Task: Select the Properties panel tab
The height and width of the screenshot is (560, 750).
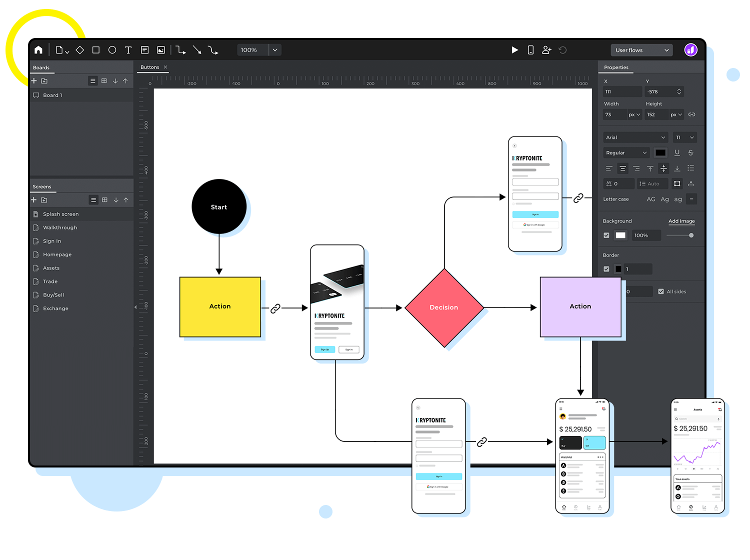Action: [616, 67]
